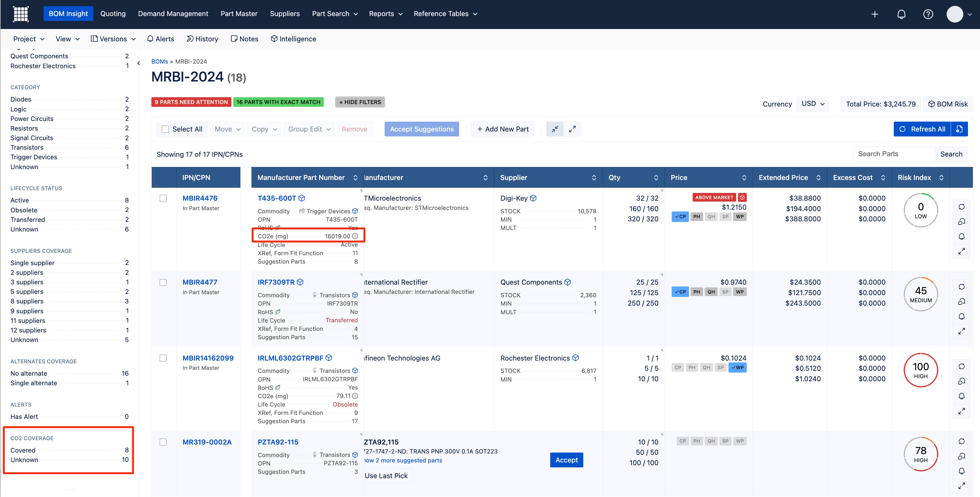Expand the Reference Tables menu
Image resolution: width=980 pixels, height=497 pixels.
tap(445, 14)
